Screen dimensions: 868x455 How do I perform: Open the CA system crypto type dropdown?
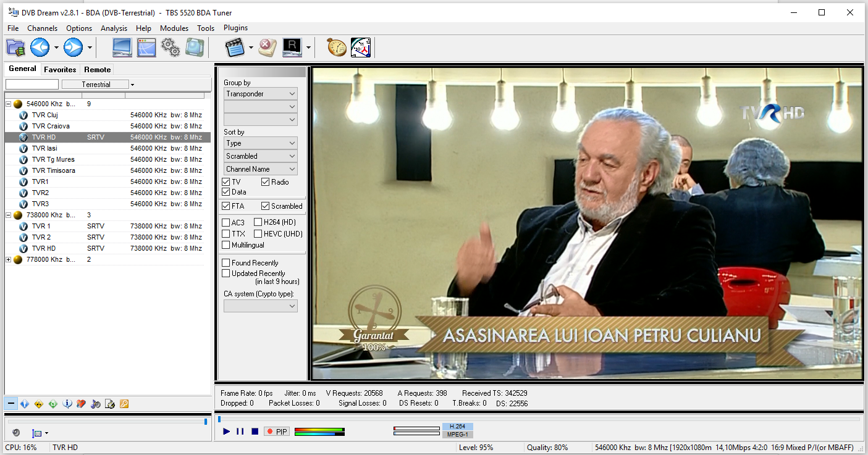click(261, 306)
